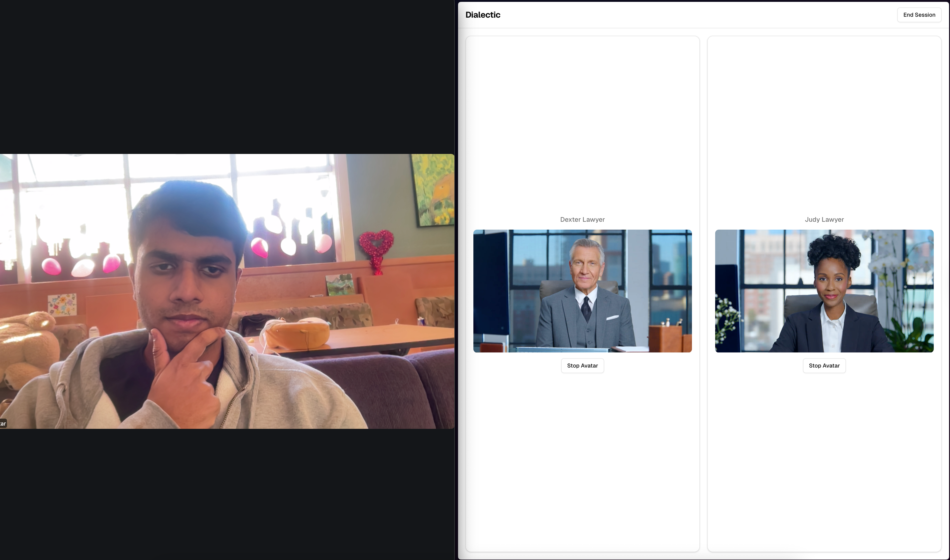Click the name tag in webcam corner
Screen dimensions: 950x560
click(x=3, y=423)
